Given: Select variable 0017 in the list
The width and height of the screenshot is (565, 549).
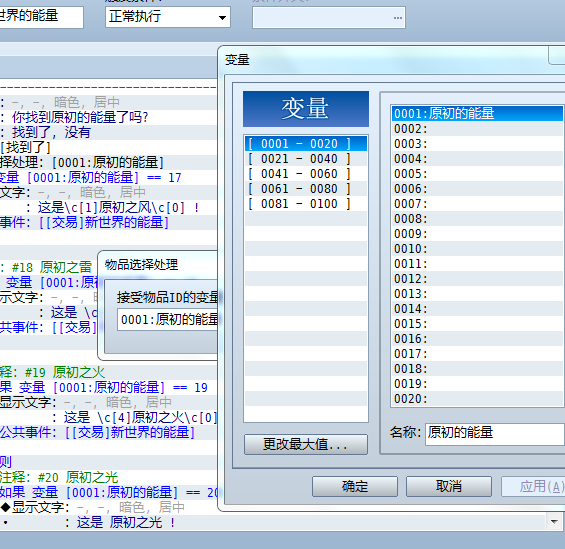Looking at the screenshot, I should [x=477, y=354].
